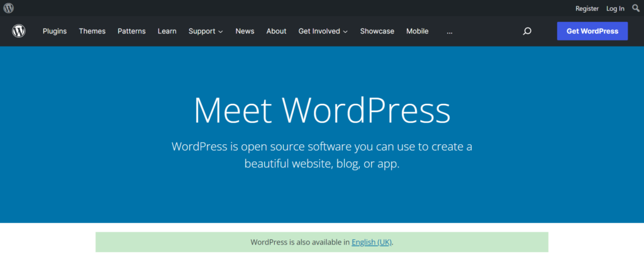Click the small WordPress logo in admin bar
The width and height of the screenshot is (644, 274).
pyautogui.click(x=9, y=8)
